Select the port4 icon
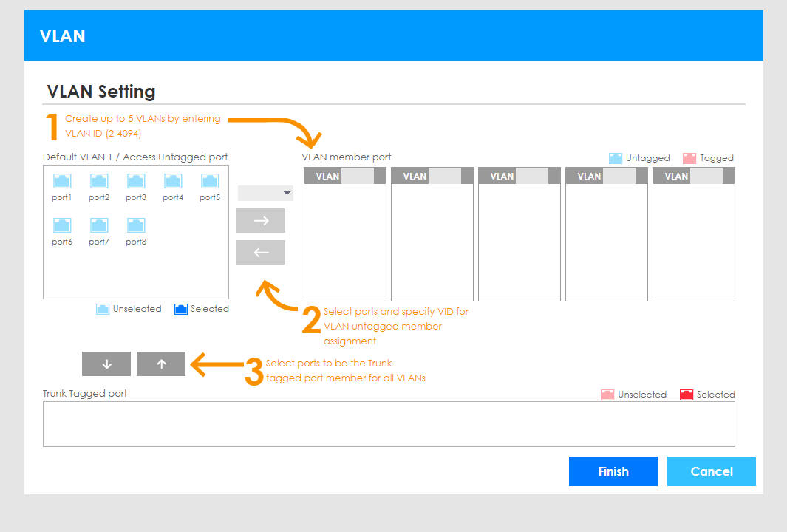Viewport: 787px width, 532px height. (x=173, y=181)
